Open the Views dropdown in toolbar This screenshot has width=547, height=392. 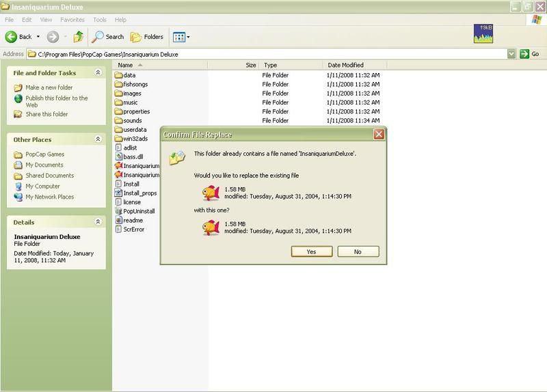pos(181,37)
